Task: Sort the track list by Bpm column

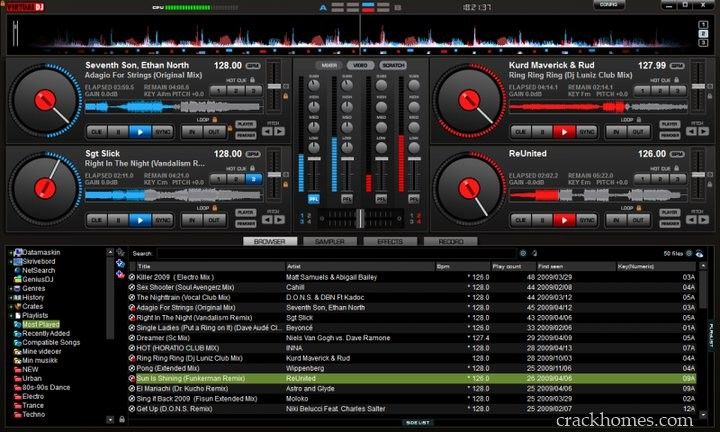Action: (462, 266)
